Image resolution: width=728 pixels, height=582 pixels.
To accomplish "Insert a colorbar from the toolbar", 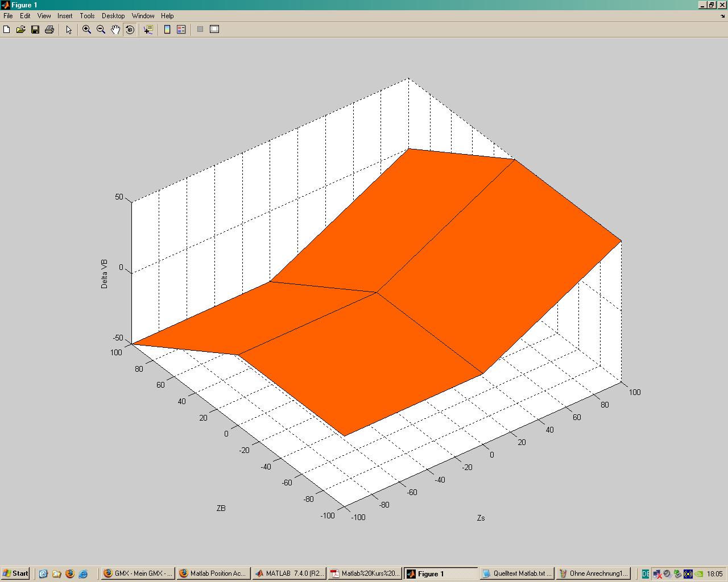I will (x=167, y=30).
